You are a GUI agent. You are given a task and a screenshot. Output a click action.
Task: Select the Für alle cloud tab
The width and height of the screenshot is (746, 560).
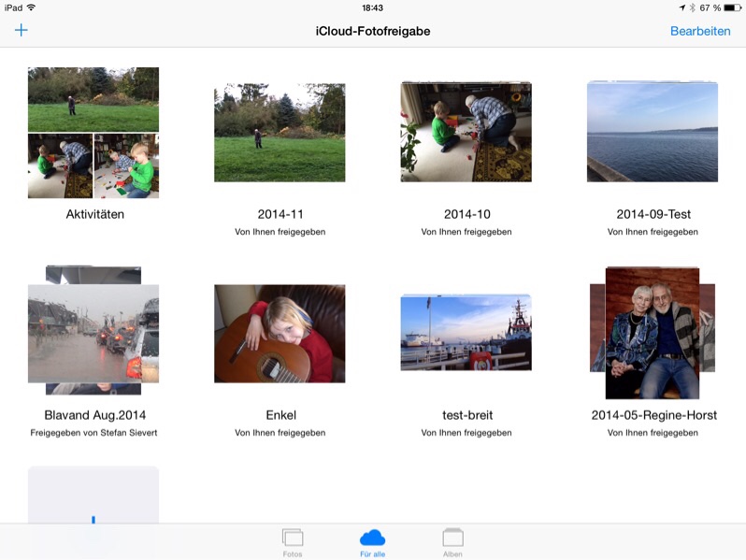click(x=372, y=541)
